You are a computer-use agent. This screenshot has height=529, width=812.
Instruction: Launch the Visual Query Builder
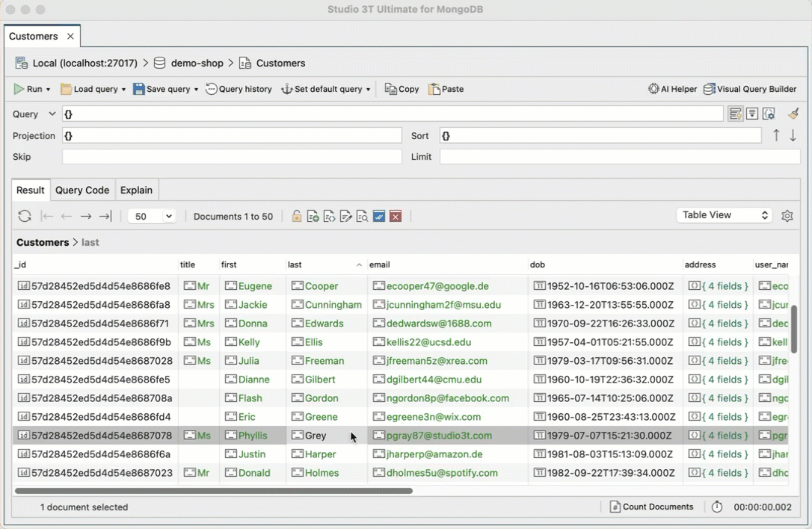750,88
